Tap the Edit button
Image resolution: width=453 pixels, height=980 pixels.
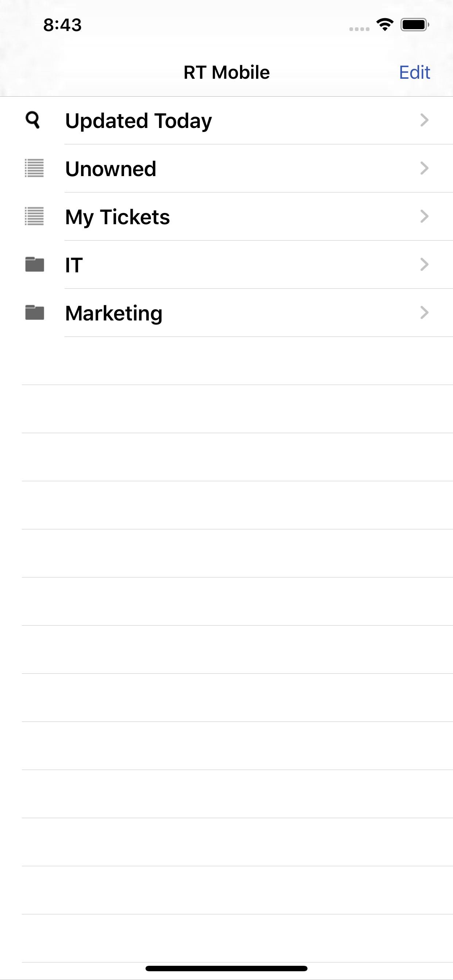(414, 72)
